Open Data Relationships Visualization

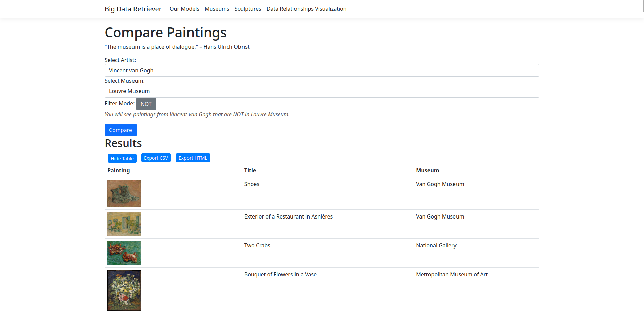click(306, 9)
